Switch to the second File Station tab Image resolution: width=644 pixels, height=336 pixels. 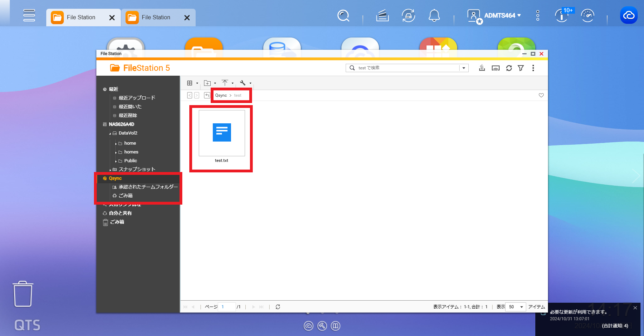pyautogui.click(x=156, y=17)
